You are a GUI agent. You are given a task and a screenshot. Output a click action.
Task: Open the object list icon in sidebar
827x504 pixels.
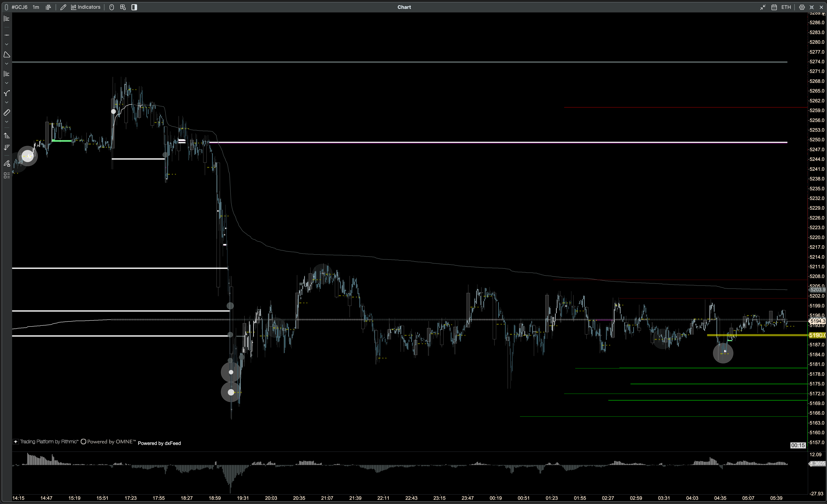point(7,175)
